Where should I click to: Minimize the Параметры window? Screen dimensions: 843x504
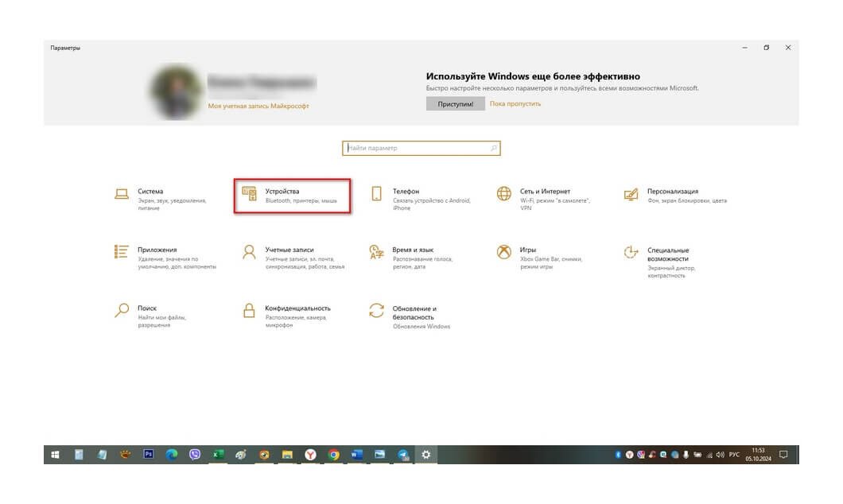[x=744, y=47]
